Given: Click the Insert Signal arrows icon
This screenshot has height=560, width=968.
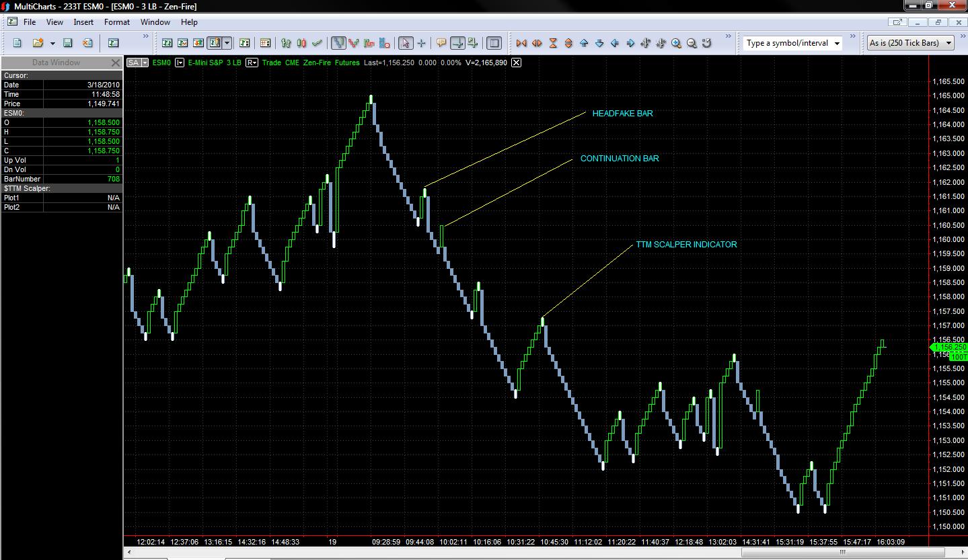Looking at the screenshot, I should click(x=198, y=43).
